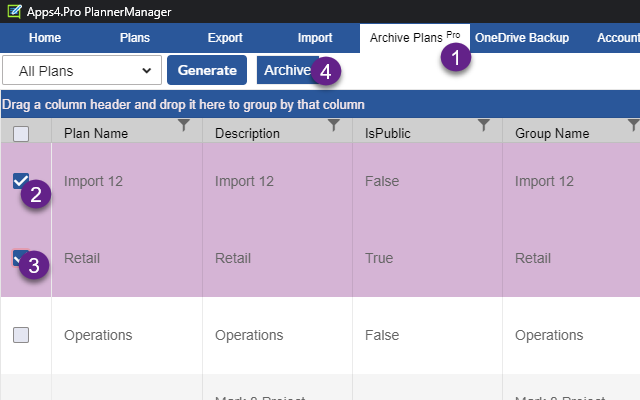This screenshot has width=640, height=400.
Task: Open the IsPublic column filter icon
Action: tap(484, 125)
